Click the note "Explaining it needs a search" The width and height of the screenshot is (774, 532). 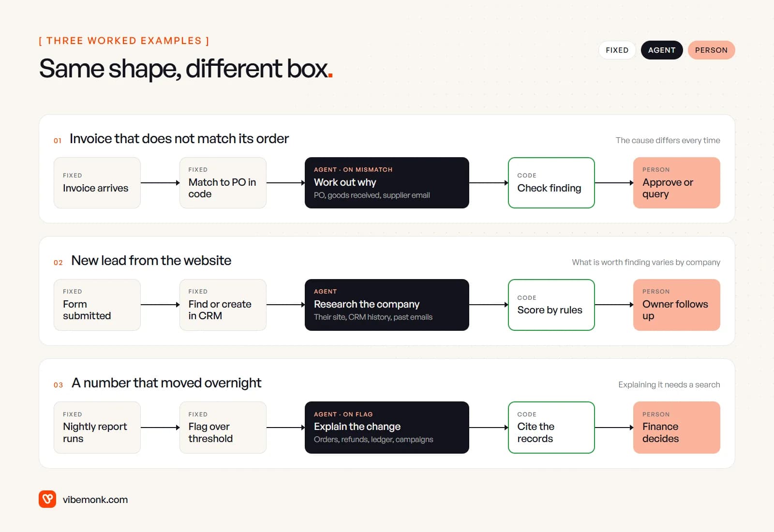coord(669,384)
